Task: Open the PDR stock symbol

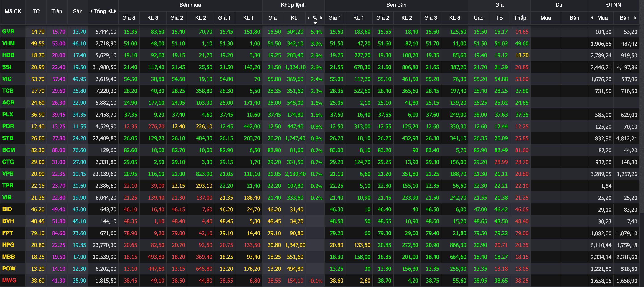Action: (x=8, y=126)
